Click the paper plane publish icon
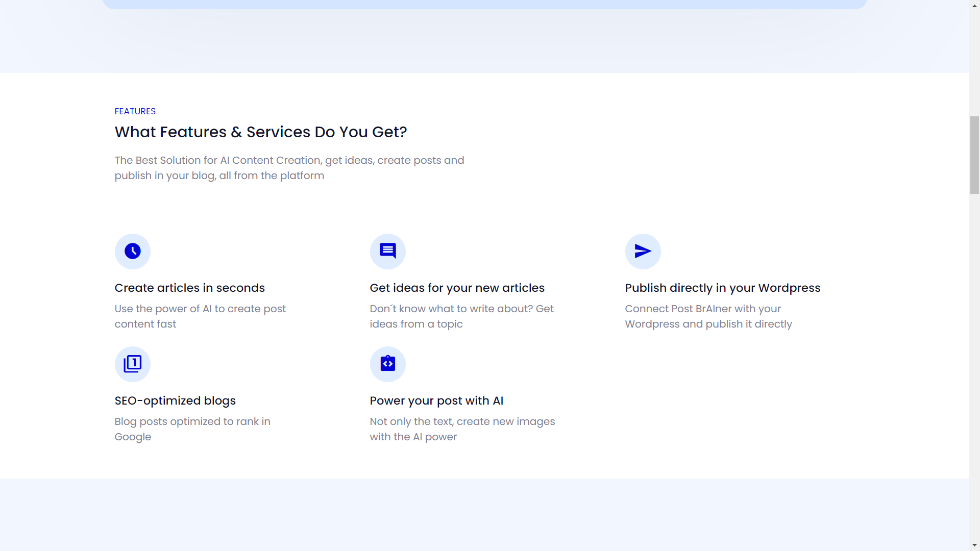 643,251
